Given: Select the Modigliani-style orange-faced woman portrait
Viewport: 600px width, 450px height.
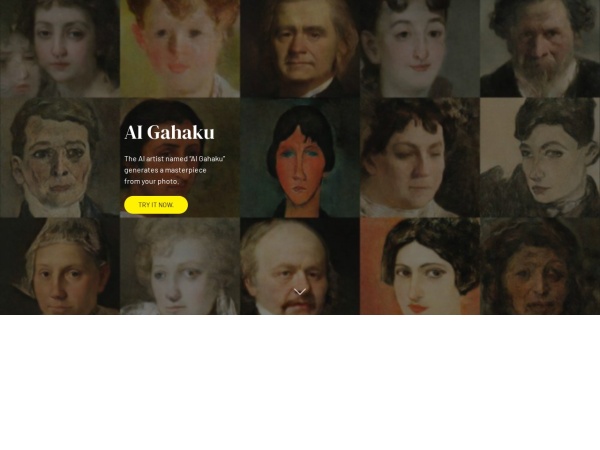Looking at the screenshot, I should tap(300, 158).
